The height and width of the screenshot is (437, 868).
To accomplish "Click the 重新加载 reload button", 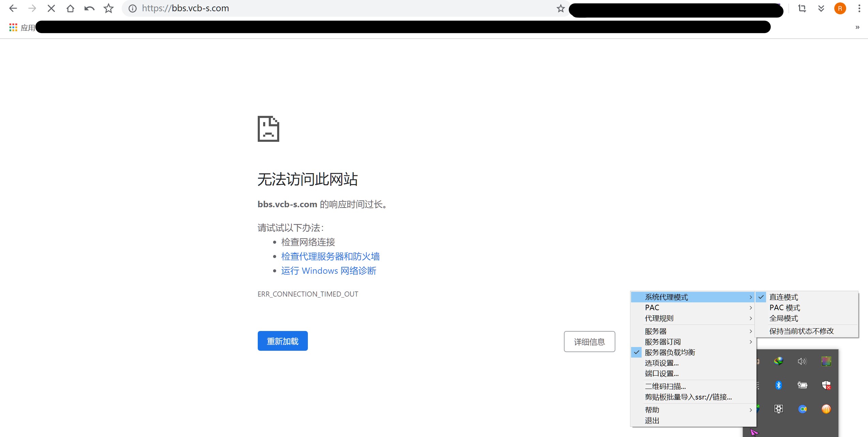I will pyautogui.click(x=283, y=341).
